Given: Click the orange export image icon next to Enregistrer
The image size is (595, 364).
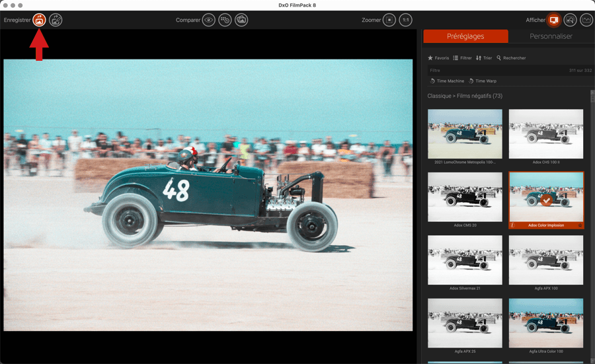Looking at the screenshot, I should coord(40,20).
